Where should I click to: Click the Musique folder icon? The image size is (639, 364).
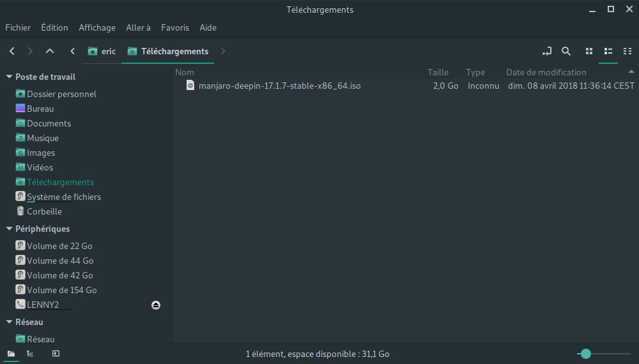pyautogui.click(x=20, y=138)
